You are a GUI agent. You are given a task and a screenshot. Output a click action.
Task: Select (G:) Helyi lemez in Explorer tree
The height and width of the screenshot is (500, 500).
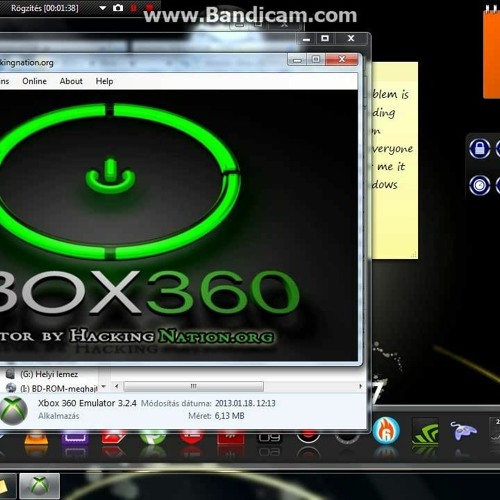pos(49,374)
